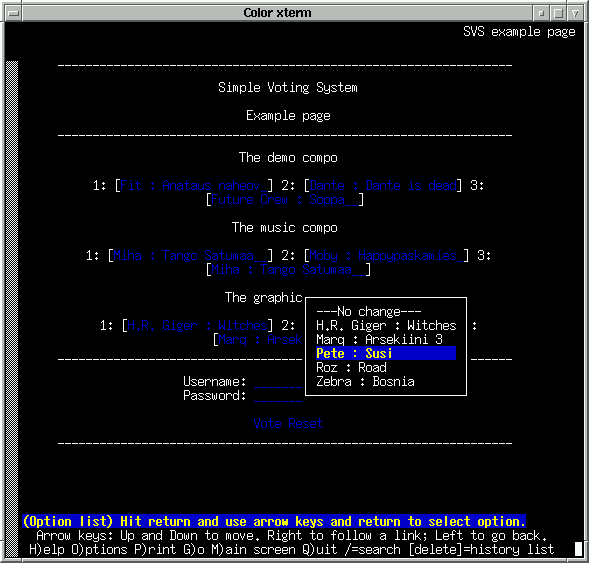Screen dimensions: 589x563
Task: Select 'H.R. Giger : Witches' in popup
Action: pos(386,326)
